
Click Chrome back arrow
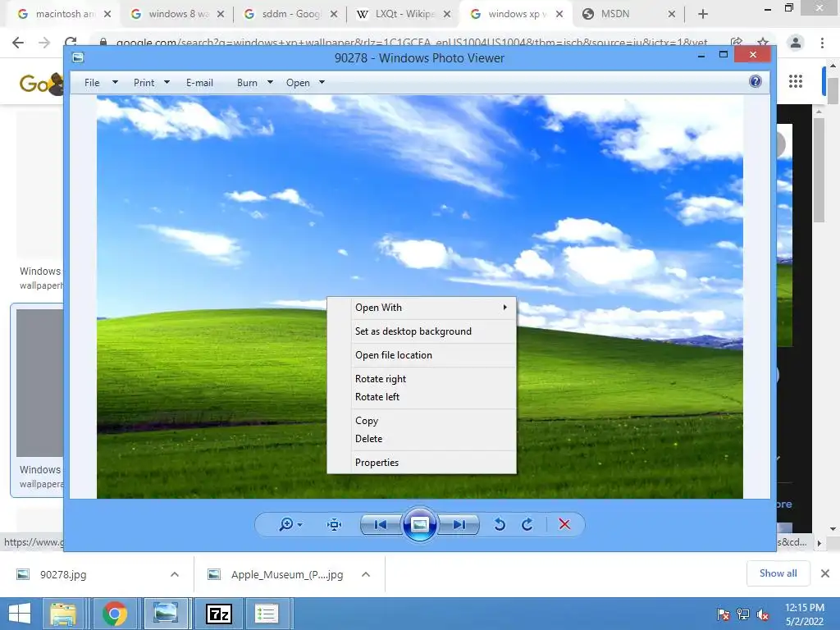point(18,43)
